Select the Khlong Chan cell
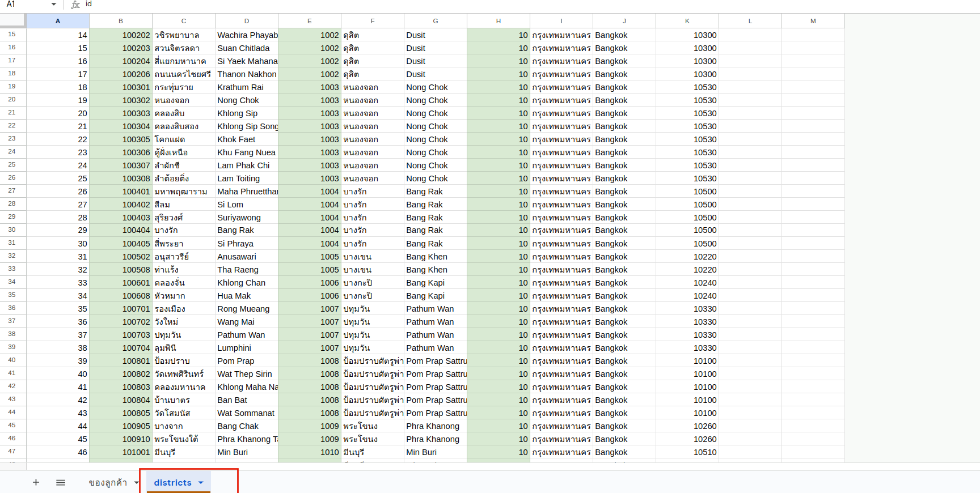 pos(247,283)
